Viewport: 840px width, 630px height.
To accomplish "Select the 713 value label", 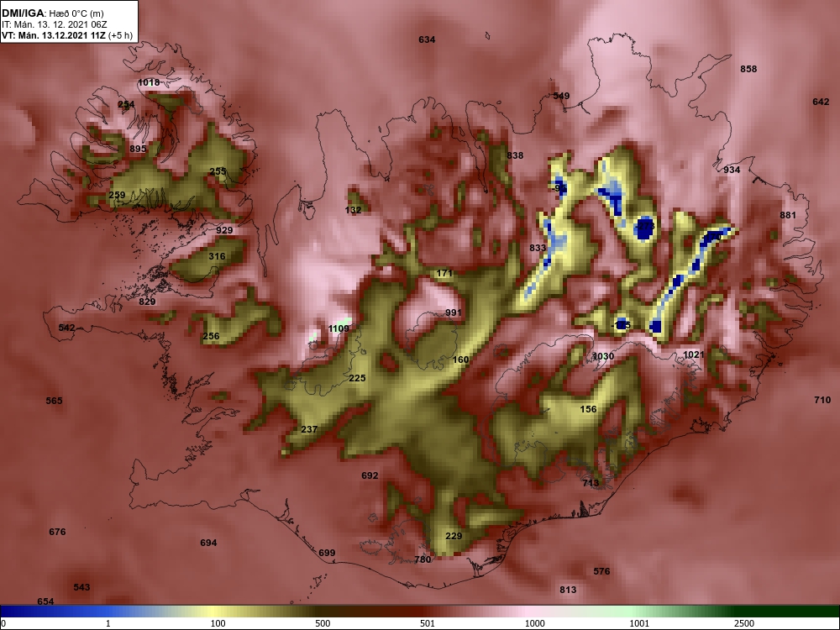I will pos(591,483).
